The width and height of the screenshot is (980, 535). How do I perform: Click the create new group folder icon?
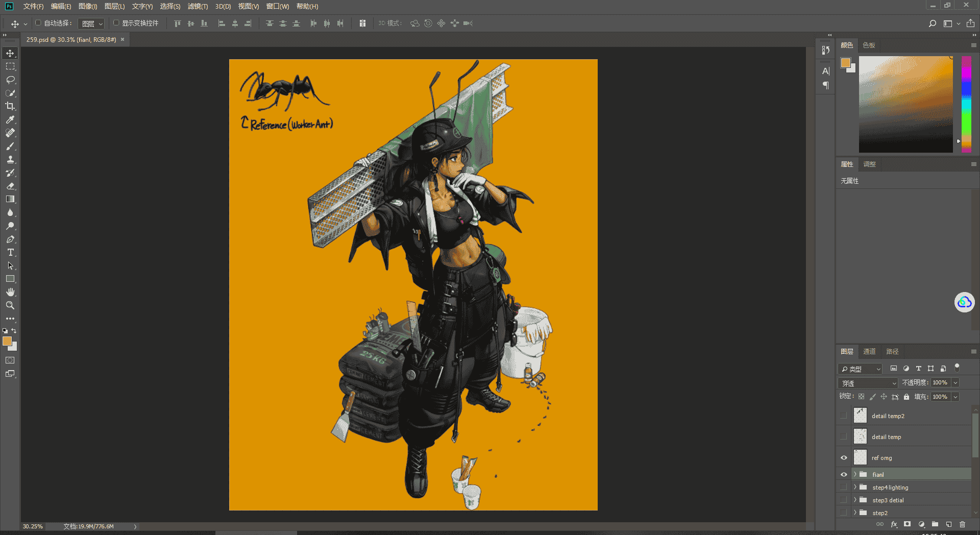[x=935, y=524]
